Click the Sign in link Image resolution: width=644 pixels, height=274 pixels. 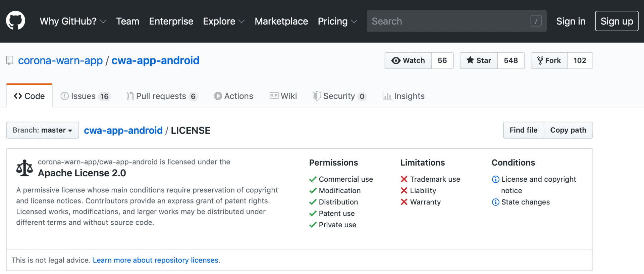(571, 21)
